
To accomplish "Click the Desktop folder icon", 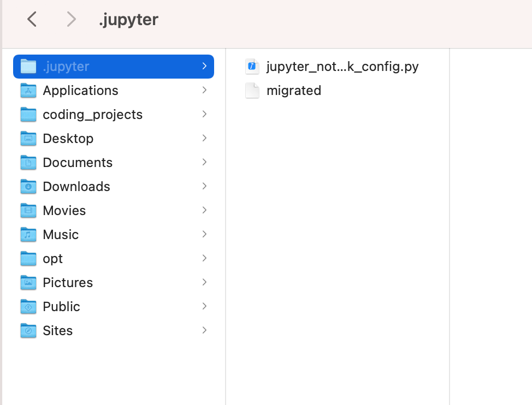I will (x=28, y=139).
